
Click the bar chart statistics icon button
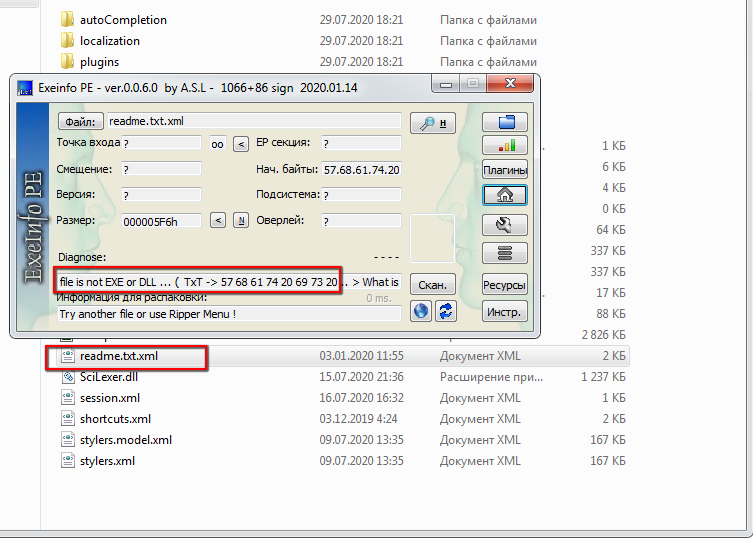point(505,145)
